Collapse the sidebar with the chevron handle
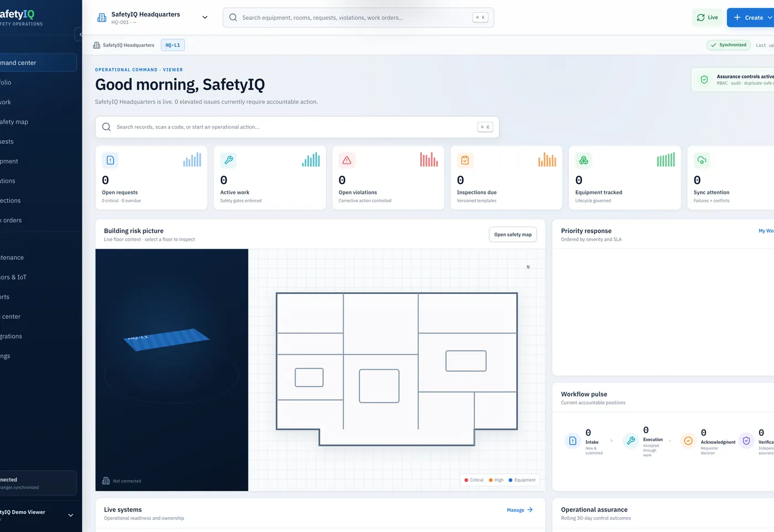The width and height of the screenshot is (774, 532). pyautogui.click(x=79, y=34)
